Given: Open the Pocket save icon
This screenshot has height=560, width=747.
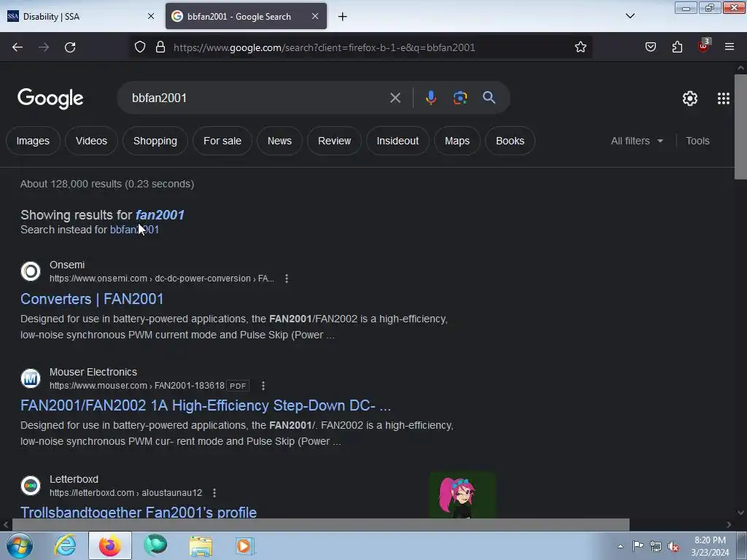Looking at the screenshot, I should pos(651,47).
